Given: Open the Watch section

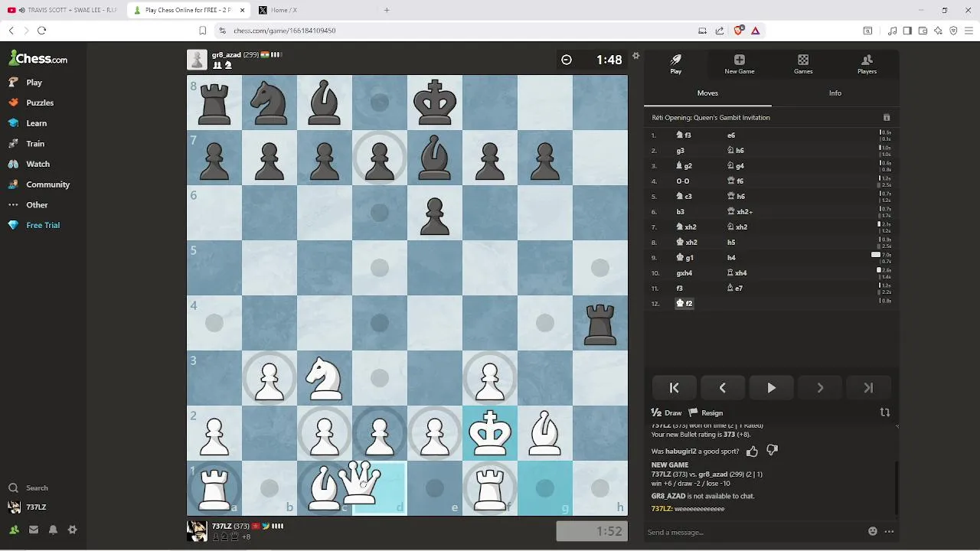Looking at the screenshot, I should 29,164.
